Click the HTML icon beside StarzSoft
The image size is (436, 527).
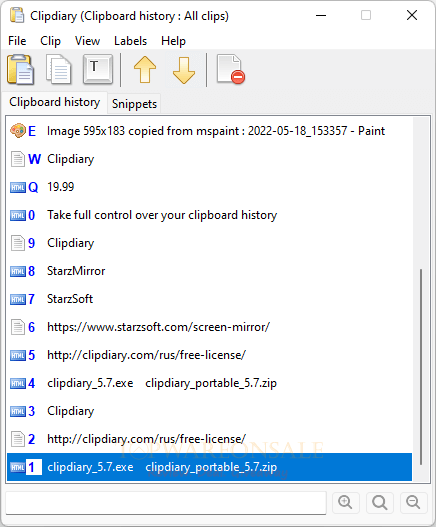[18, 299]
